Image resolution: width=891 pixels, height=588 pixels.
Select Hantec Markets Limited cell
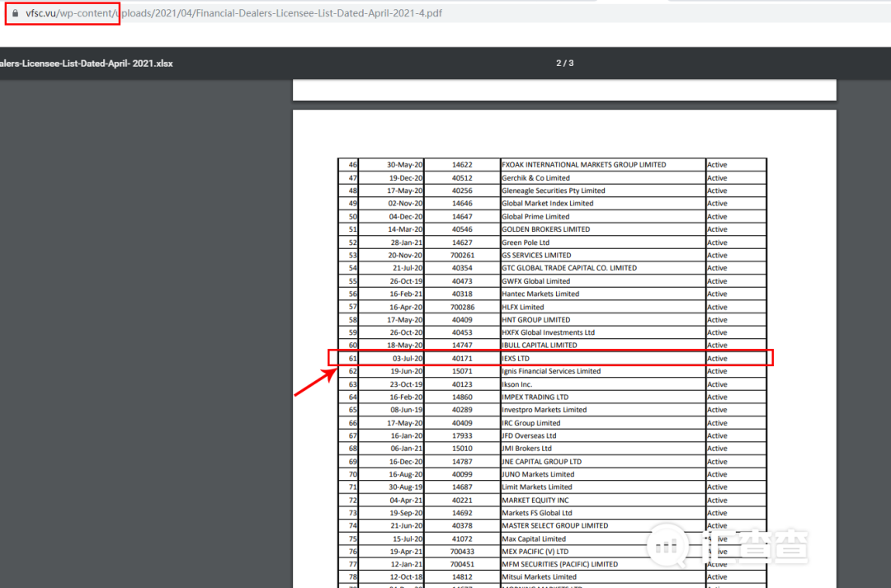point(603,294)
